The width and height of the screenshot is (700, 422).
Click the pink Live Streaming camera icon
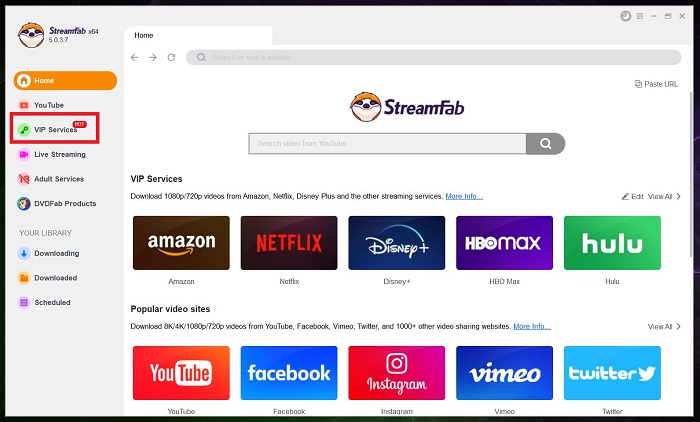pos(24,155)
